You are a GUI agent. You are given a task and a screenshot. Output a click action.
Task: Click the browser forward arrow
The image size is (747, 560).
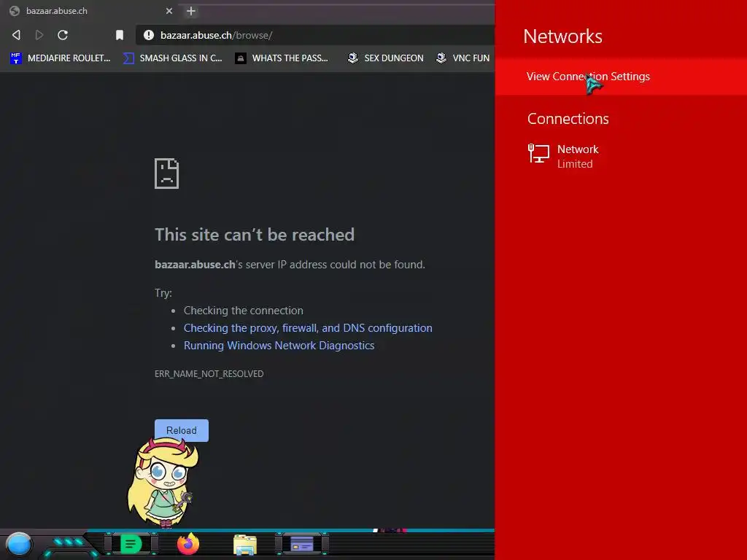coord(39,35)
